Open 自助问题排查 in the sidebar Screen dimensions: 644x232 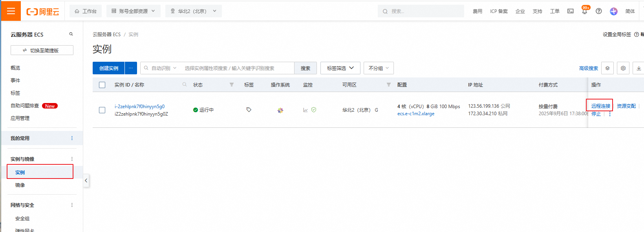point(25,106)
